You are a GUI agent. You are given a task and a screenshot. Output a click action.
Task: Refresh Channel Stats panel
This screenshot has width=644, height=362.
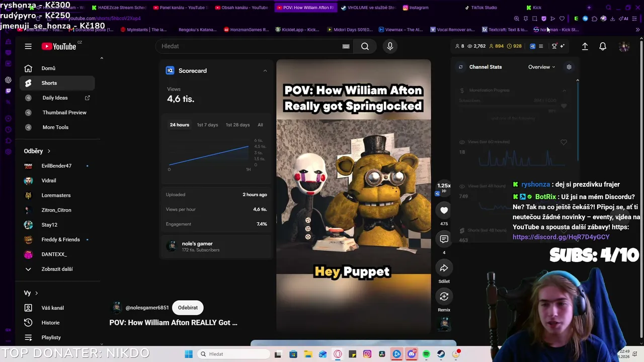(x=460, y=67)
